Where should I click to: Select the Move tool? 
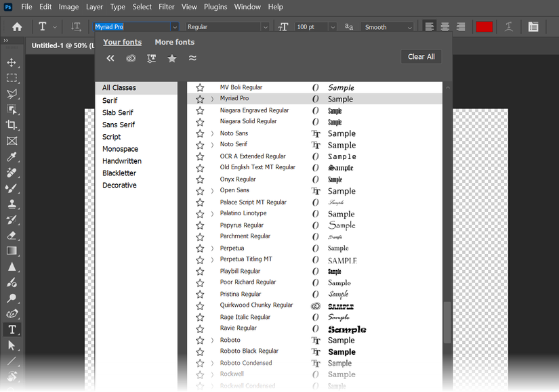12,62
